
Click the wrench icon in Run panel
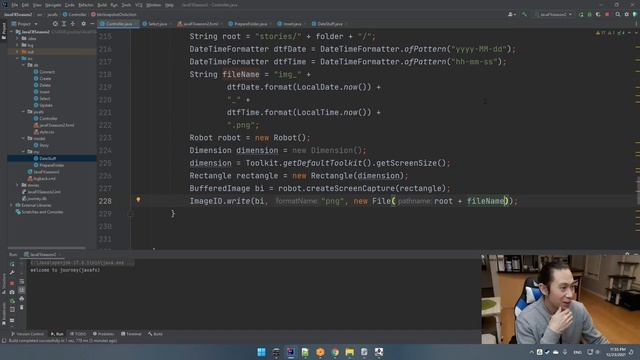[x=12, y=273]
